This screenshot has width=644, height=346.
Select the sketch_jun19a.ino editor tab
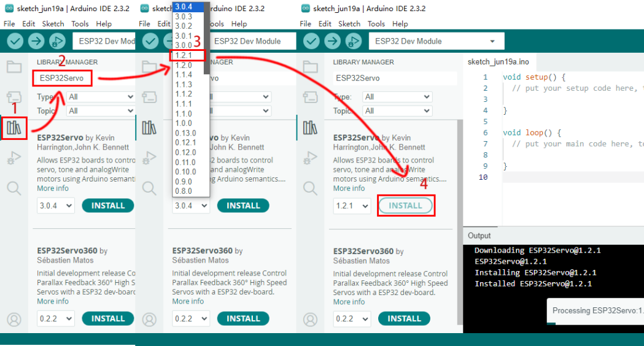click(x=499, y=62)
